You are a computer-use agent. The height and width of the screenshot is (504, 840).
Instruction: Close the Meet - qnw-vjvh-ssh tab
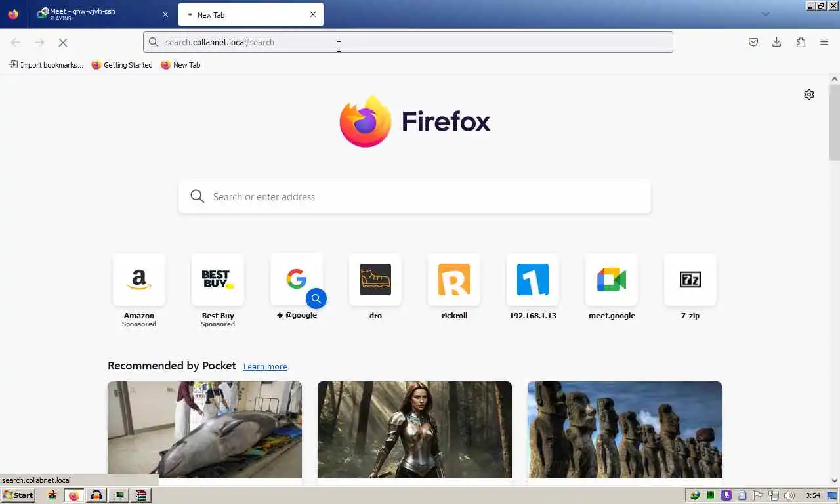[x=165, y=14]
